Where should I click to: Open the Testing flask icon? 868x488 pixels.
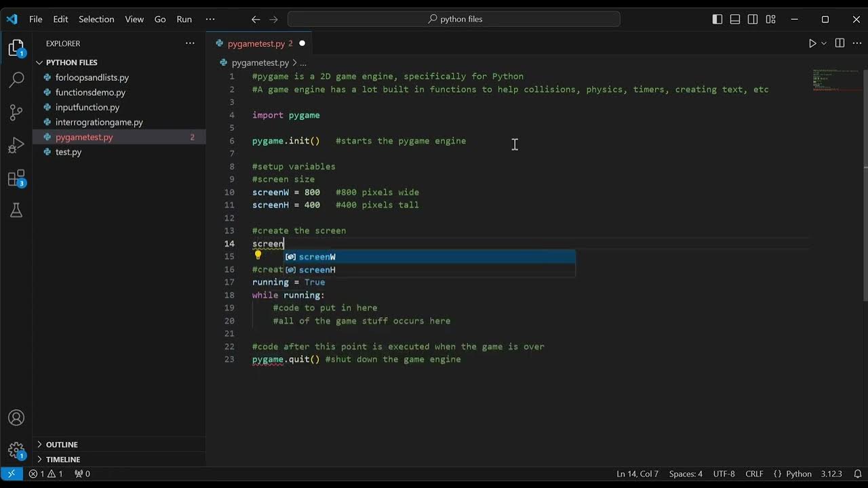click(x=16, y=210)
